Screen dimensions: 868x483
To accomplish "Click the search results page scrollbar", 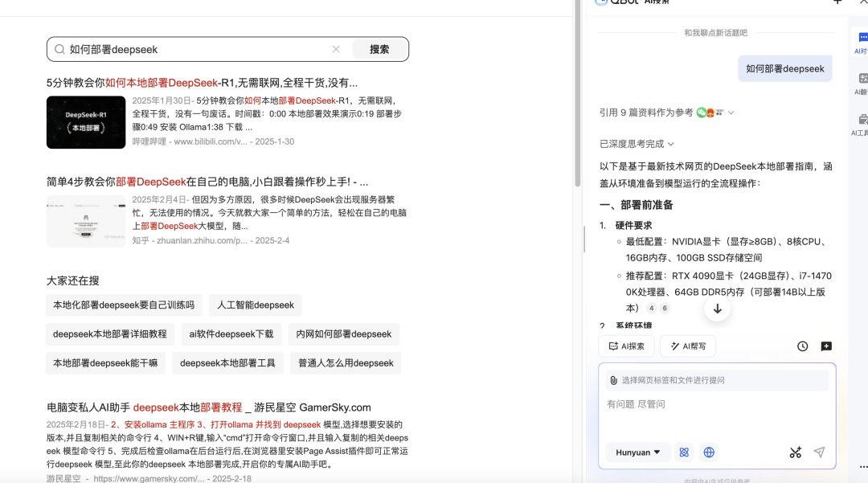I will pyautogui.click(x=577, y=94).
